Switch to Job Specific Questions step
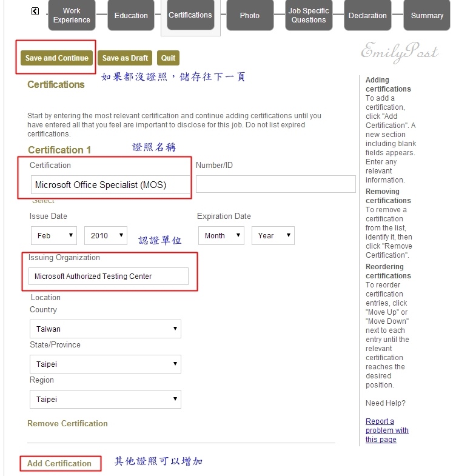The width and height of the screenshot is (456, 476). pos(309,15)
